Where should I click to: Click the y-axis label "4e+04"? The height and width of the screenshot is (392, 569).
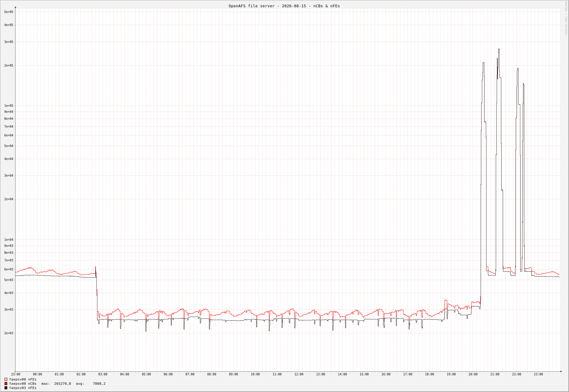[x=9, y=159]
